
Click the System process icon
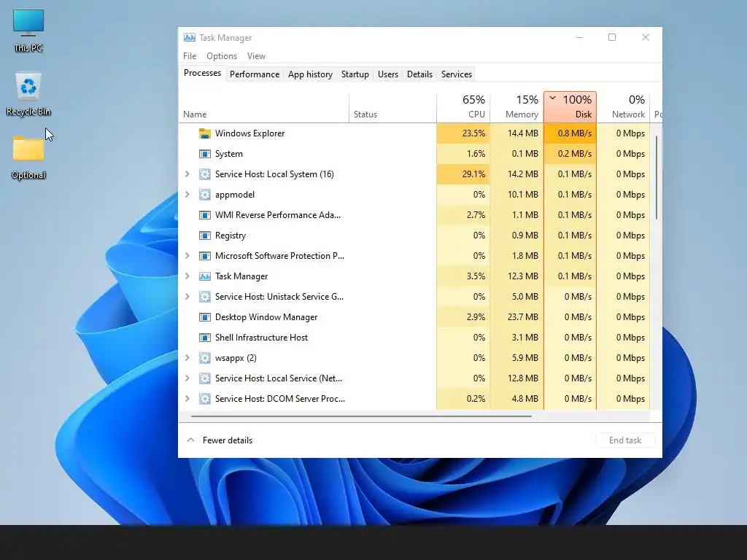click(x=205, y=154)
